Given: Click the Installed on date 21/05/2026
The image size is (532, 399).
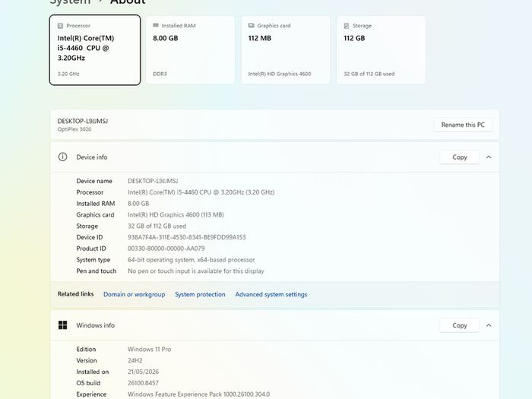Looking at the screenshot, I should pyautogui.click(x=143, y=372).
